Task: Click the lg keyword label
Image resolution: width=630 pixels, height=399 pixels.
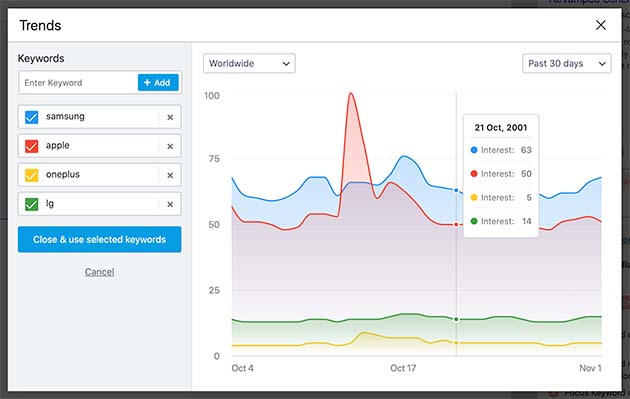Action: 50,204
